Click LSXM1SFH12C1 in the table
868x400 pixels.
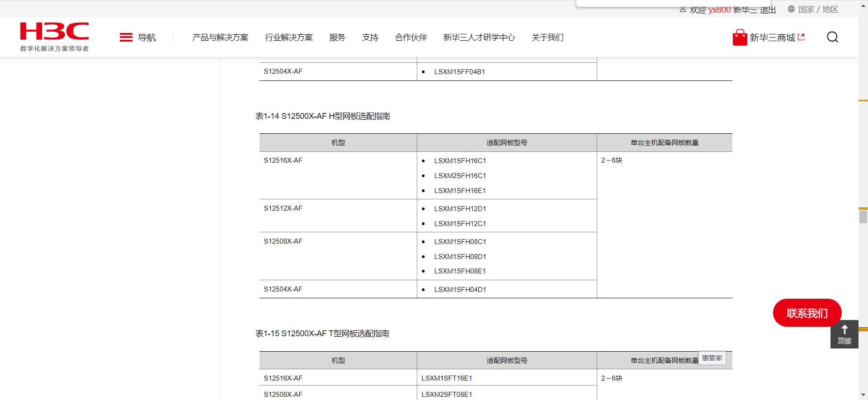[460, 224]
